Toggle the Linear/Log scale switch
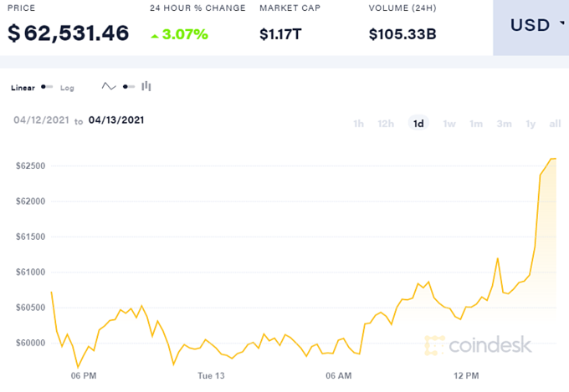The image size is (569, 392). [x=47, y=87]
